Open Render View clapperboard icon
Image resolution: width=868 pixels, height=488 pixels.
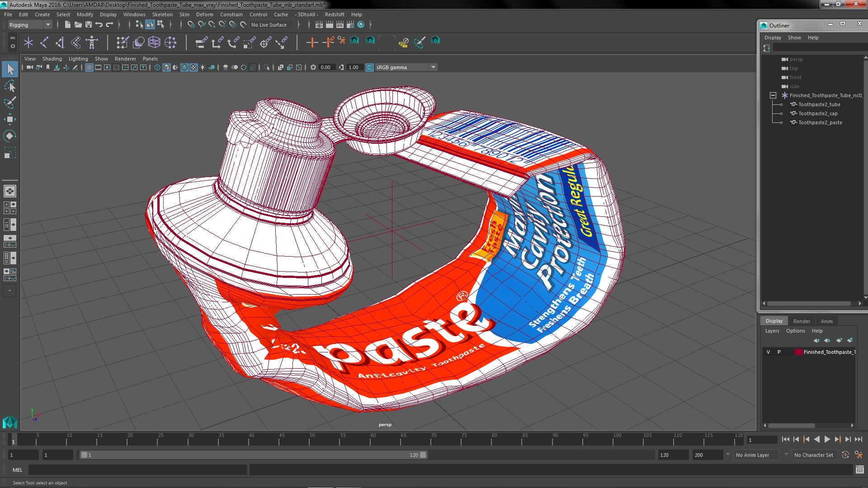(x=319, y=25)
